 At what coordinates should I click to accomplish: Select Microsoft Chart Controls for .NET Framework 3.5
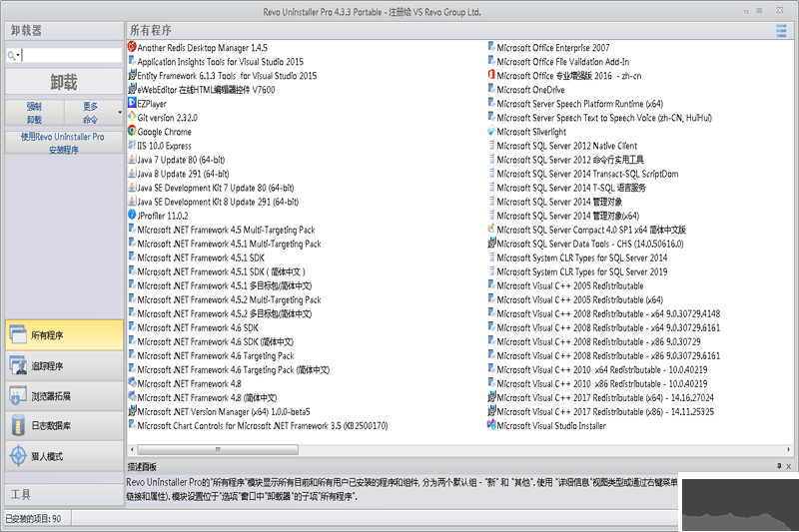(x=258, y=425)
